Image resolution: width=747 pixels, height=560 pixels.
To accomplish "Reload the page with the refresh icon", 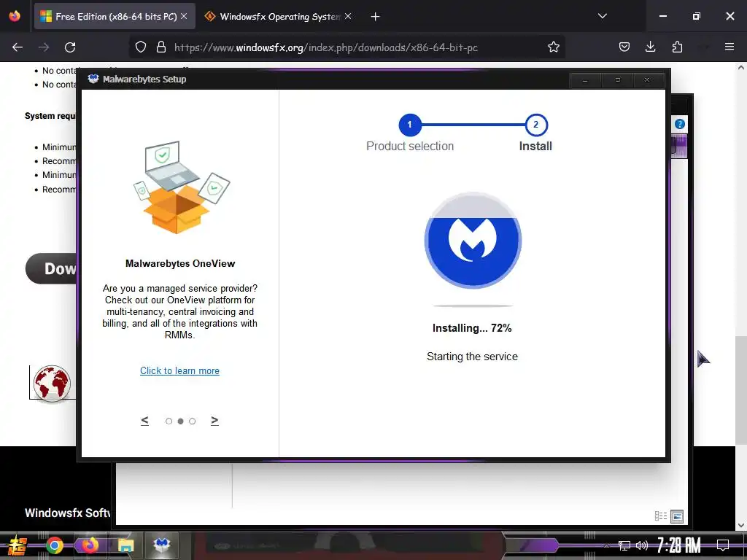I will (x=70, y=47).
